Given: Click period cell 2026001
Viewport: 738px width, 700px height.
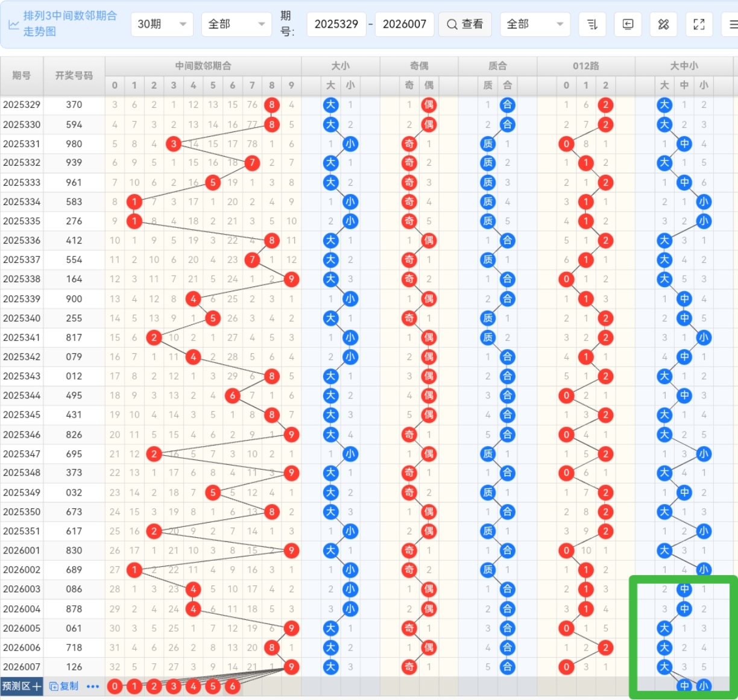Looking at the screenshot, I should click(x=22, y=550).
